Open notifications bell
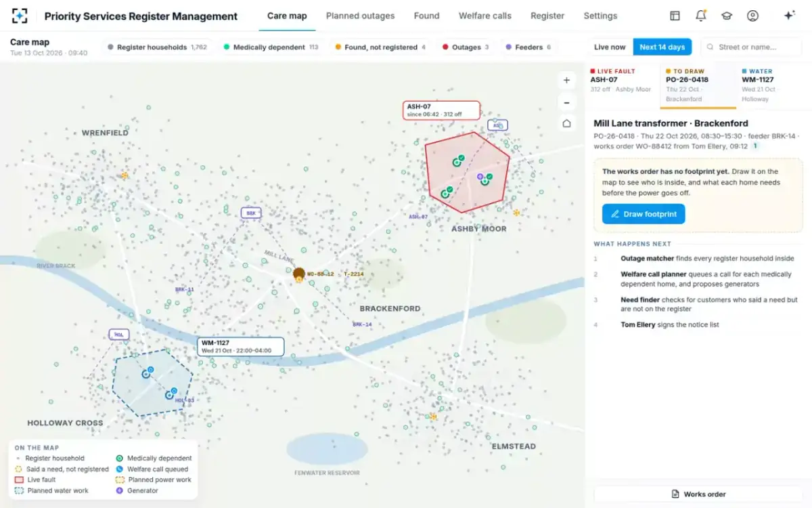Screen dimensions: 812x508 pyautogui.click(x=701, y=16)
